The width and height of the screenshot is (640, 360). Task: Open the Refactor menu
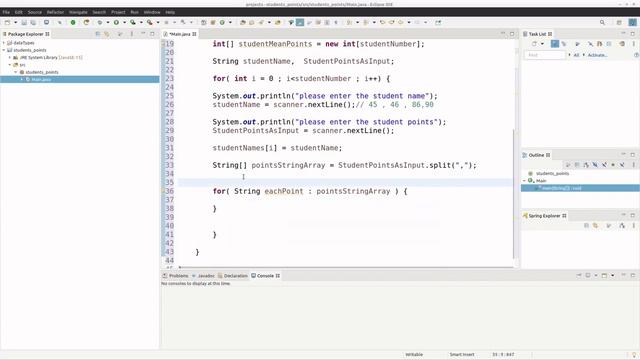pos(55,12)
